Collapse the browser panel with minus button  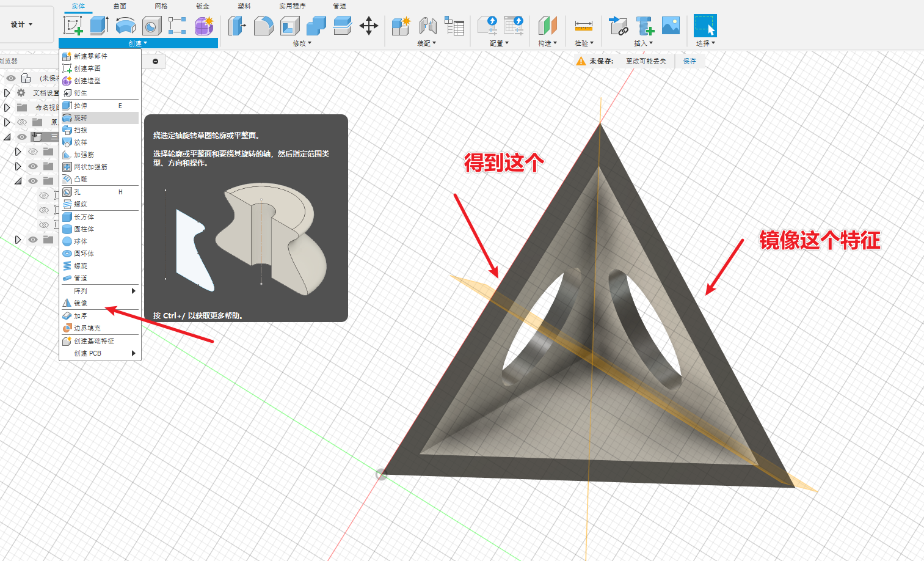point(155,61)
